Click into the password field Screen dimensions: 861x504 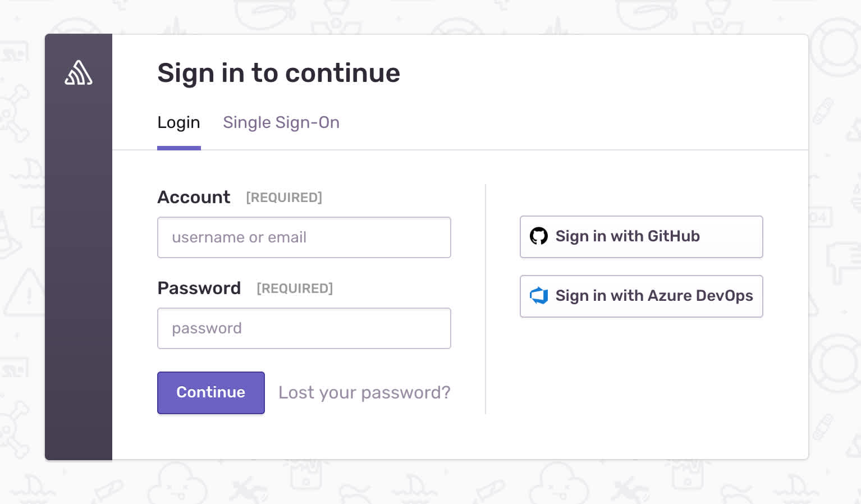(304, 328)
